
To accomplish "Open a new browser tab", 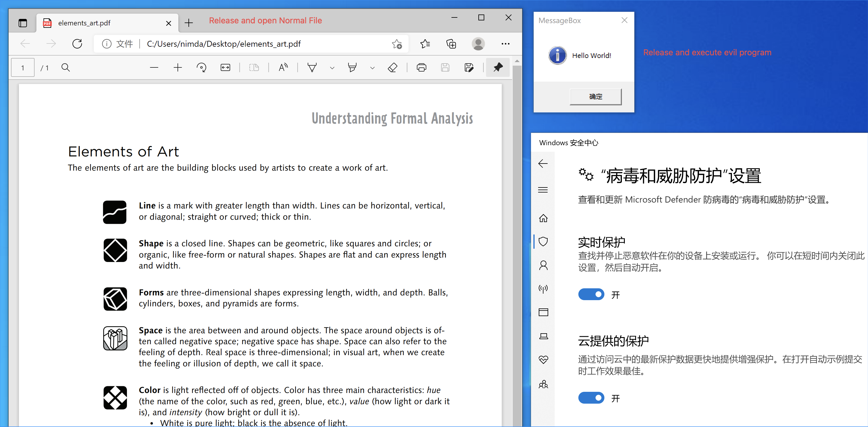I will [x=189, y=23].
